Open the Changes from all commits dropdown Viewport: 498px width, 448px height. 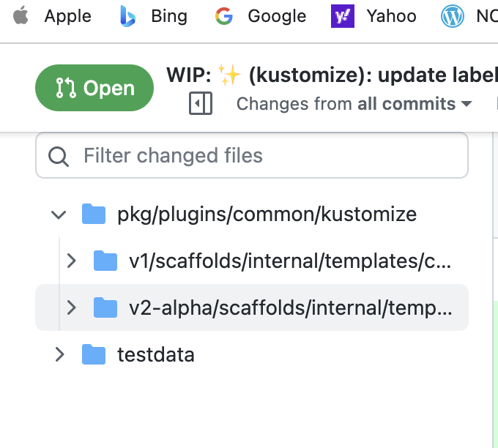click(x=354, y=104)
